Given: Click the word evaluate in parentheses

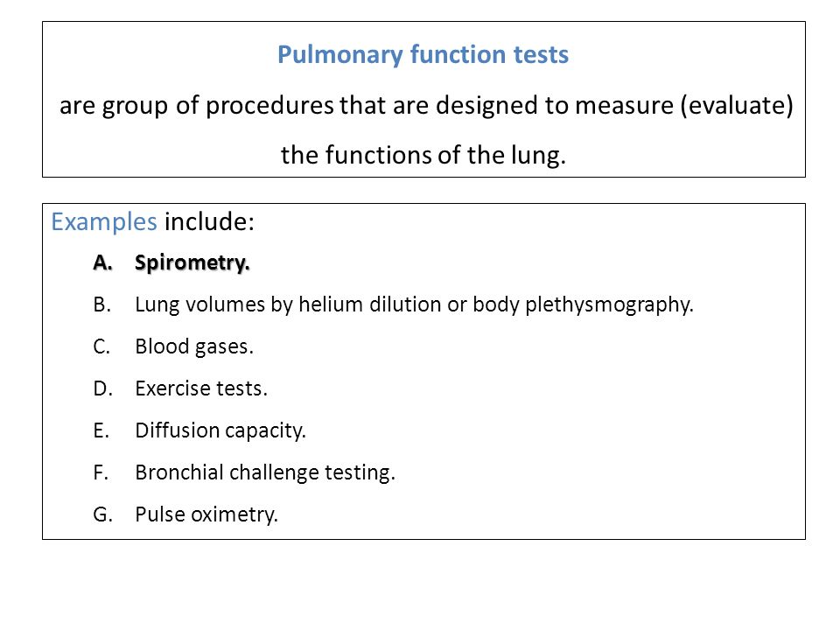Looking at the screenshot, I should click(737, 106).
